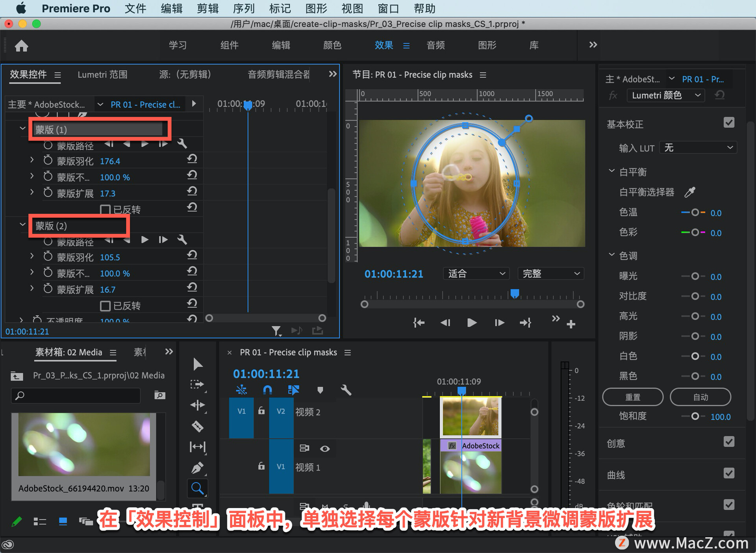Open filter properties funnel icon

pyautogui.click(x=276, y=331)
